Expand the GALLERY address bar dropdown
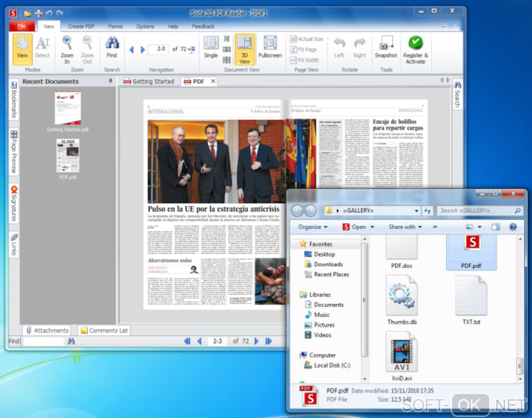The image size is (532, 418). point(416,211)
